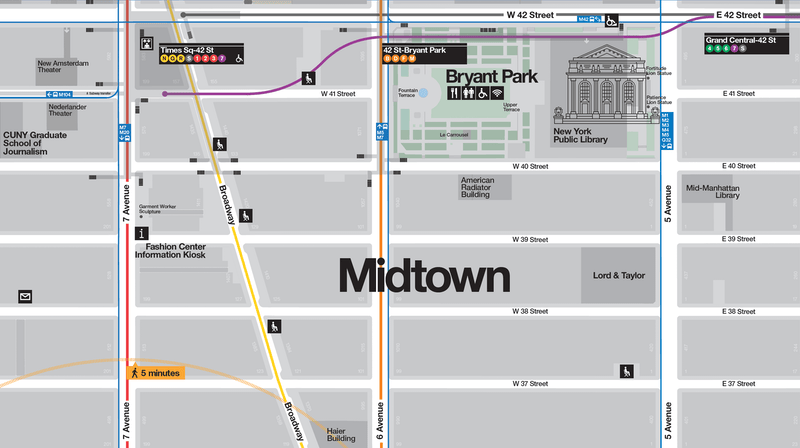Click the 'E 39 Street' label
800x448 pixels.
[738, 239]
